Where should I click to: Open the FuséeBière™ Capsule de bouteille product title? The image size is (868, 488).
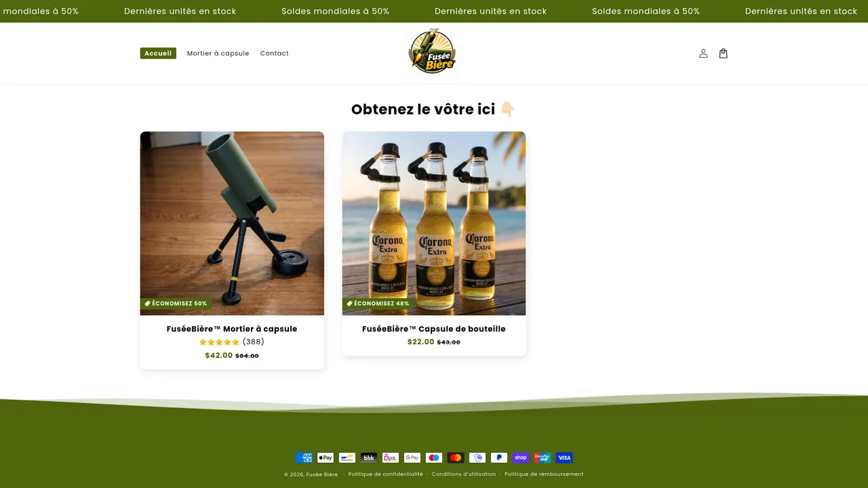(x=434, y=329)
